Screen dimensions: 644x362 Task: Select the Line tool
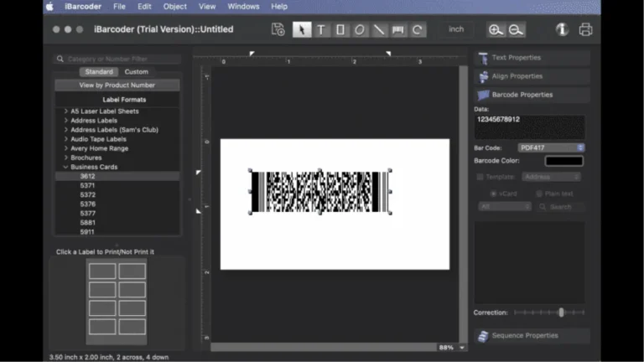pyautogui.click(x=379, y=29)
